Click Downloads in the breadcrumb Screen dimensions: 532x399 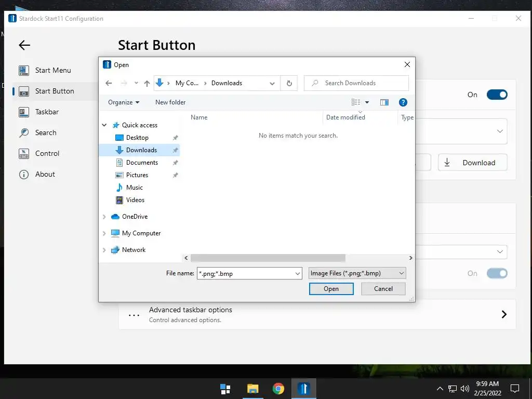coord(227,83)
